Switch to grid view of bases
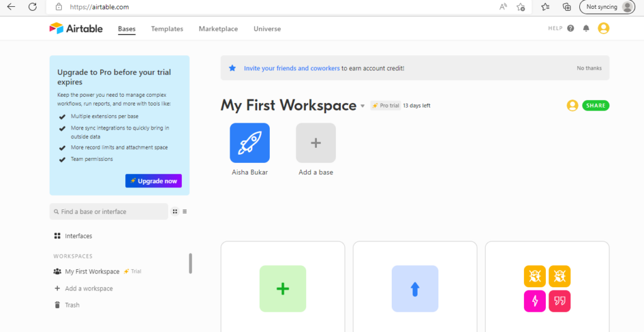644x332 pixels. 175,212
